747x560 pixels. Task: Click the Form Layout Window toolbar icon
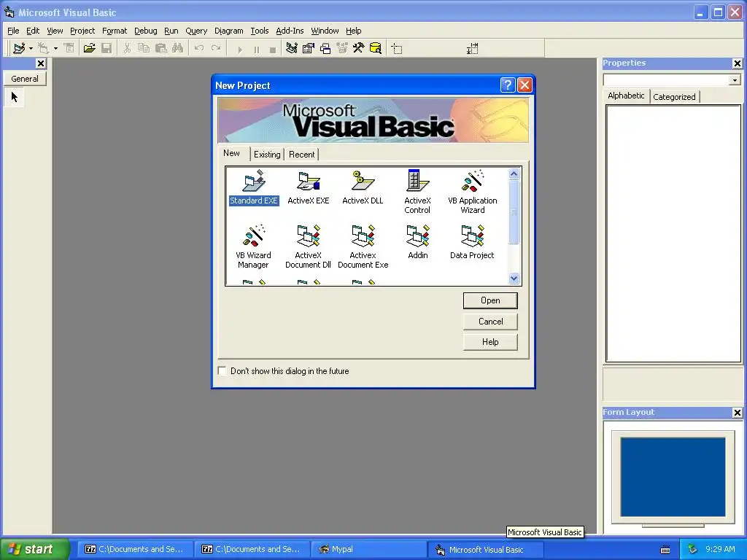click(x=325, y=48)
